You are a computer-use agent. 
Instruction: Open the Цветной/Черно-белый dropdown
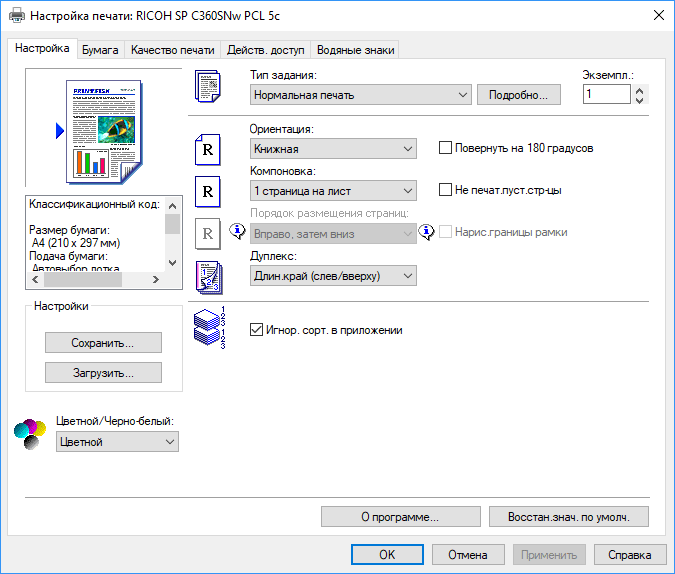point(117,442)
